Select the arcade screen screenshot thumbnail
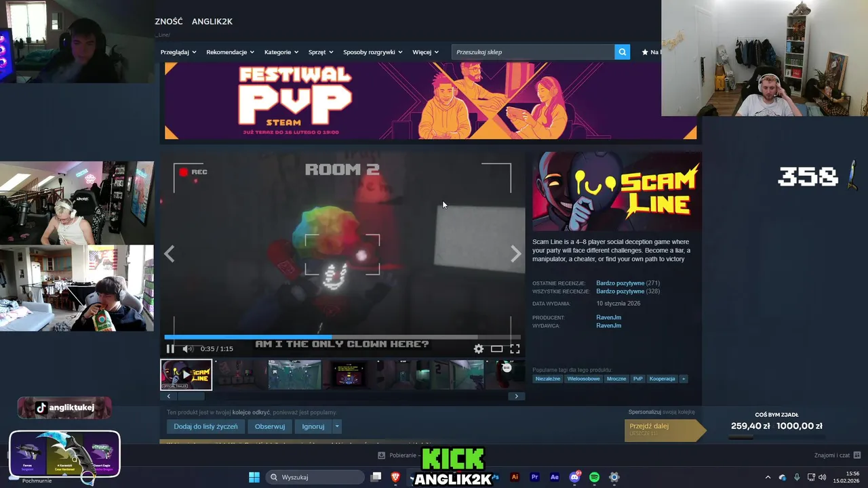 pos(349,375)
